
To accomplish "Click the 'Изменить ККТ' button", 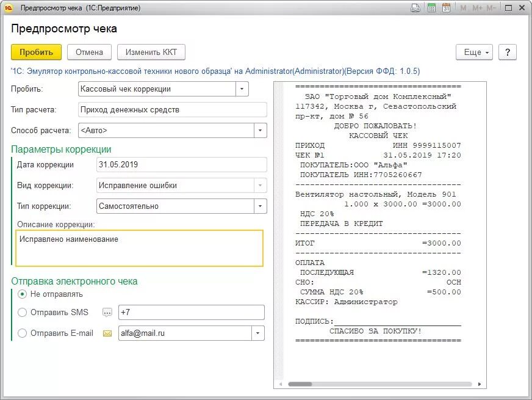I will click(151, 53).
